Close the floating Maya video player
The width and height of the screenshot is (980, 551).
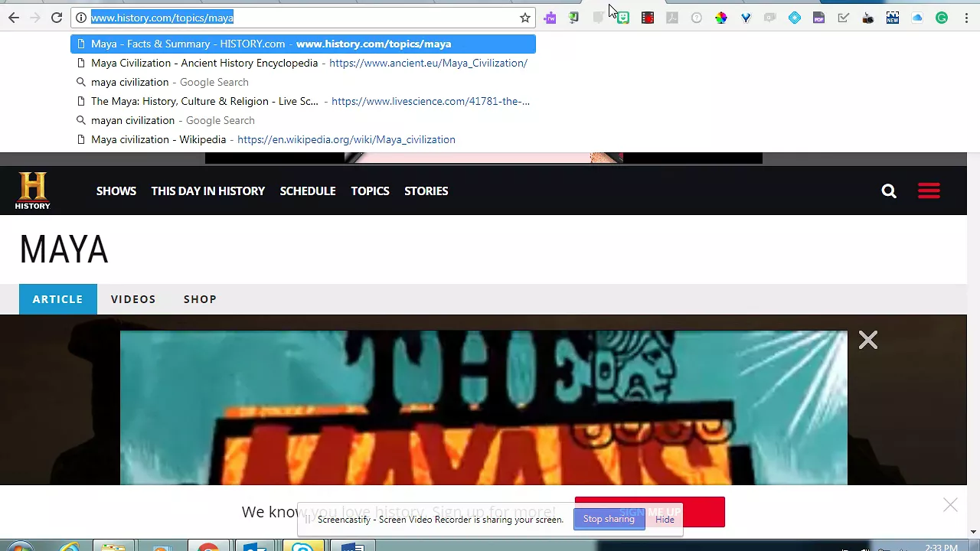[x=867, y=340]
